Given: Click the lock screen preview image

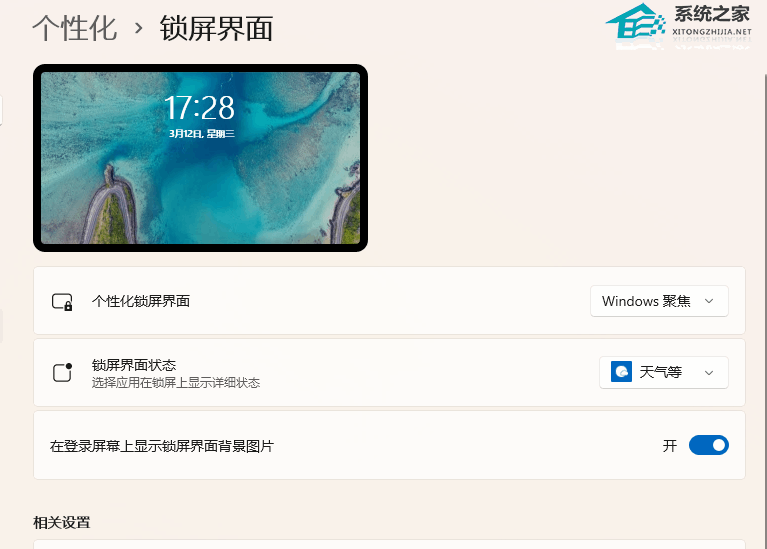Looking at the screenshot, I should pyautogui.click(x=200, y=158).
